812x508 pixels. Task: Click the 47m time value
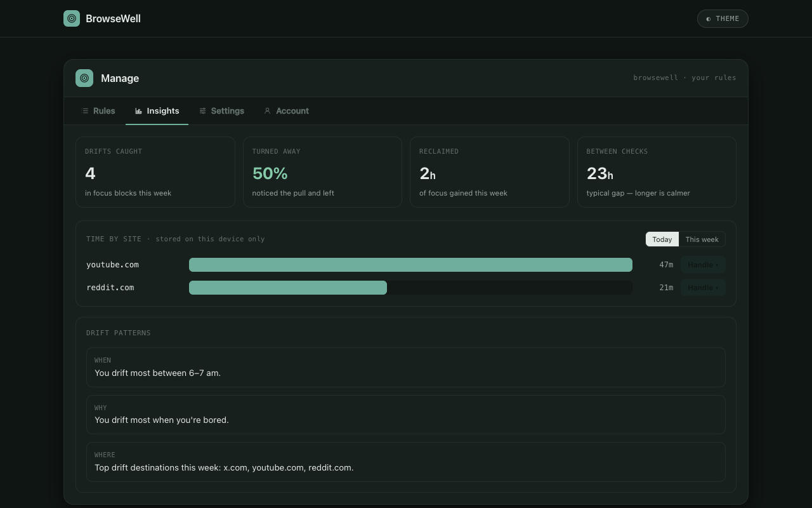coord(666,265)
